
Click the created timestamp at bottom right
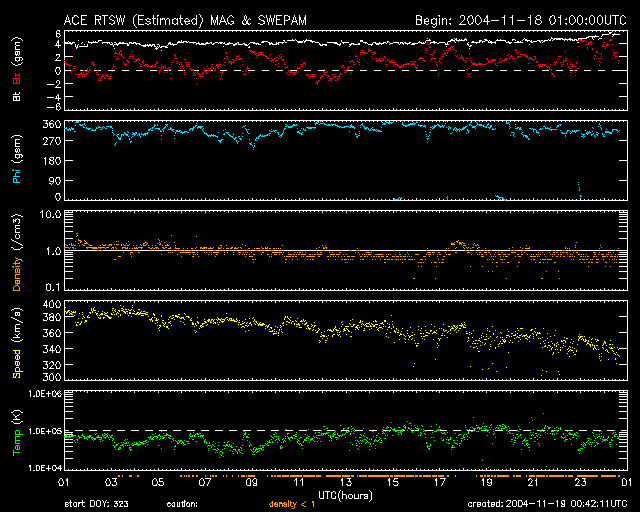(548, 505)
